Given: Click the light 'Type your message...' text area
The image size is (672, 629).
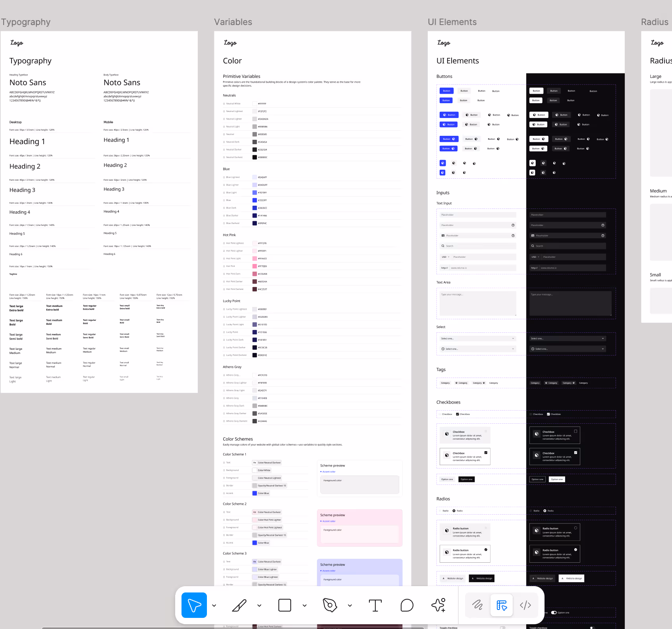Looking at the screenshot, I should (x=478, y=304).
